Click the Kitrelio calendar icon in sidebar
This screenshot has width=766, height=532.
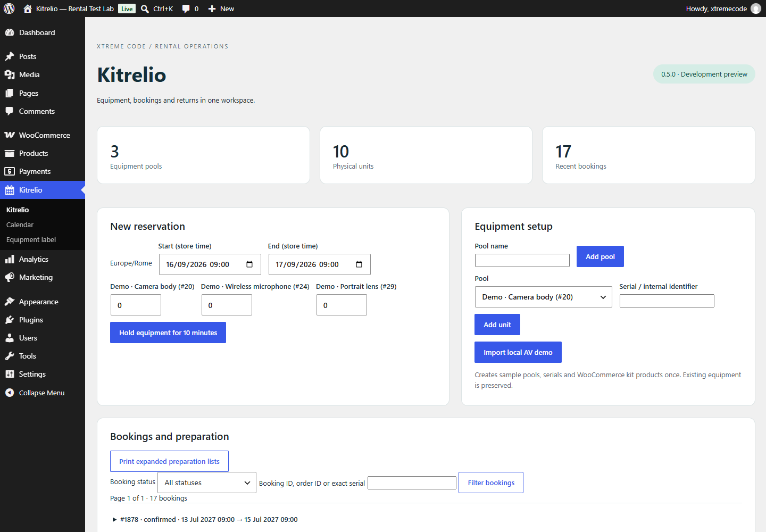coord(10,190)
